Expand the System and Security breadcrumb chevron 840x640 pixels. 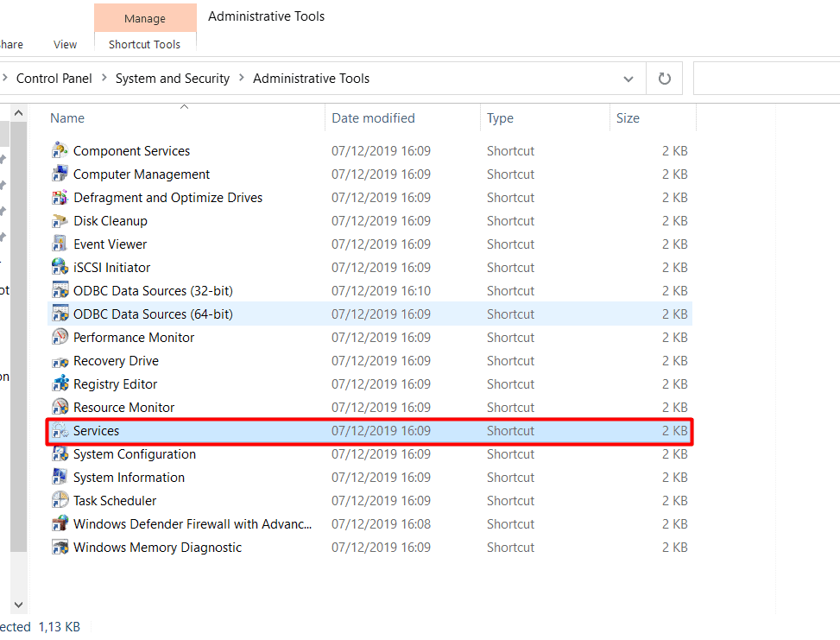(x=242, y=78)
